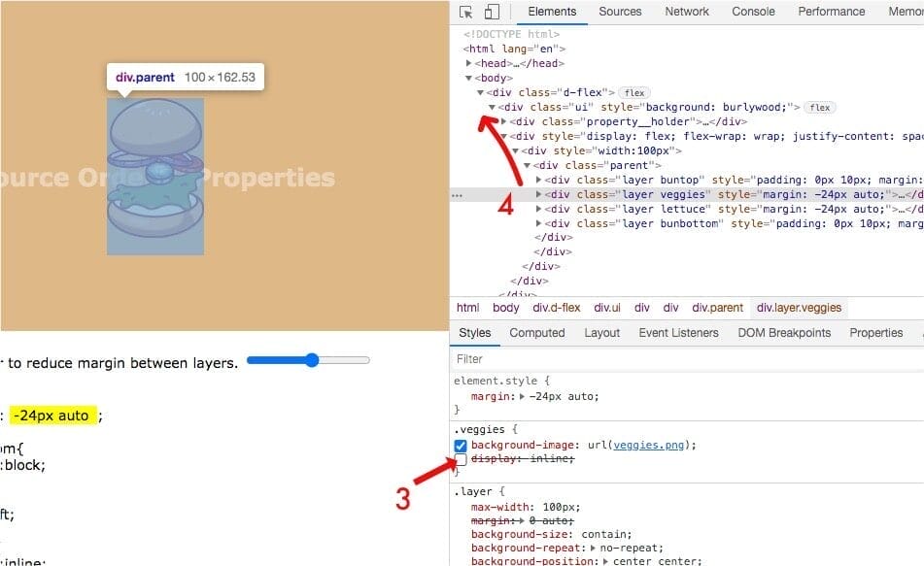Click the flex badge next to d-flex div

point(633,92)
